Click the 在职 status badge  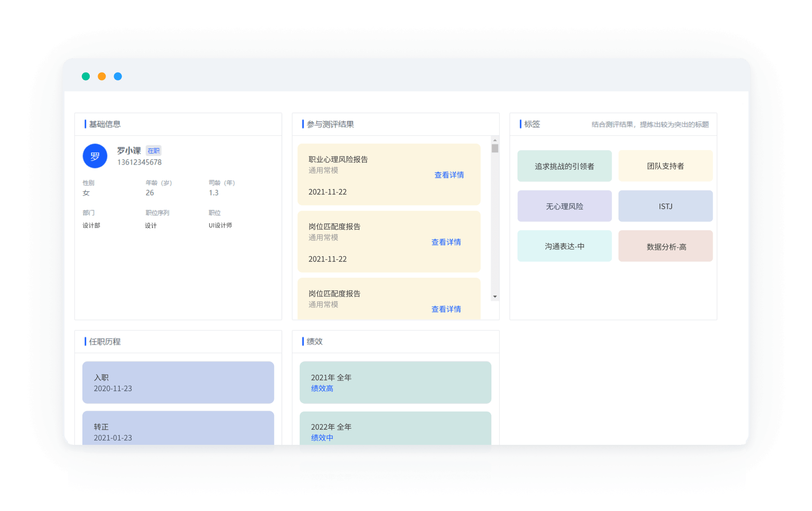coord(153,151)
